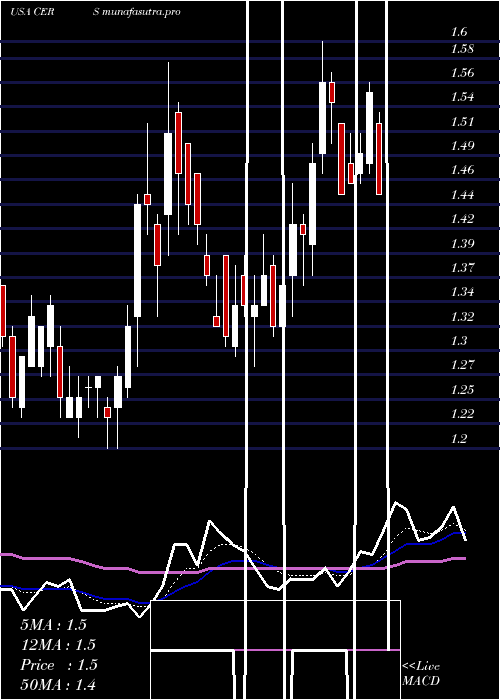Click the '<<Live' label
500x700 pixels.
421,667
